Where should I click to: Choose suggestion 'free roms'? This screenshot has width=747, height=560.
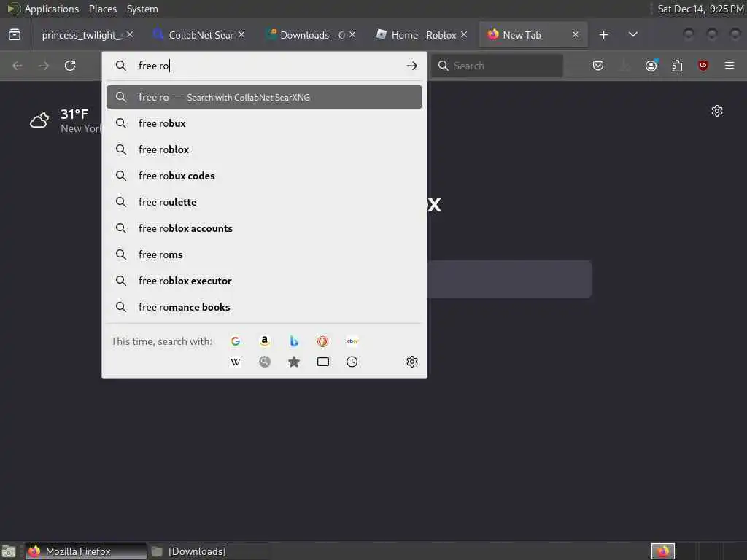(x=264, y=254)
